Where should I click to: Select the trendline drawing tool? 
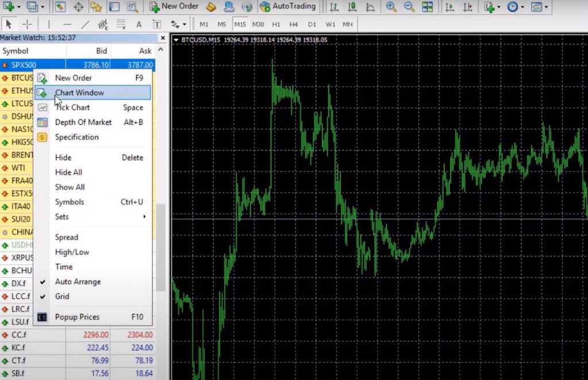[85, 24]
